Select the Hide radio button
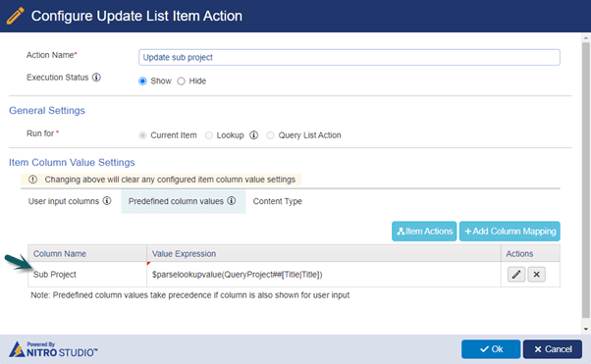Screen dimensions: 591x364 click(182, 81)
